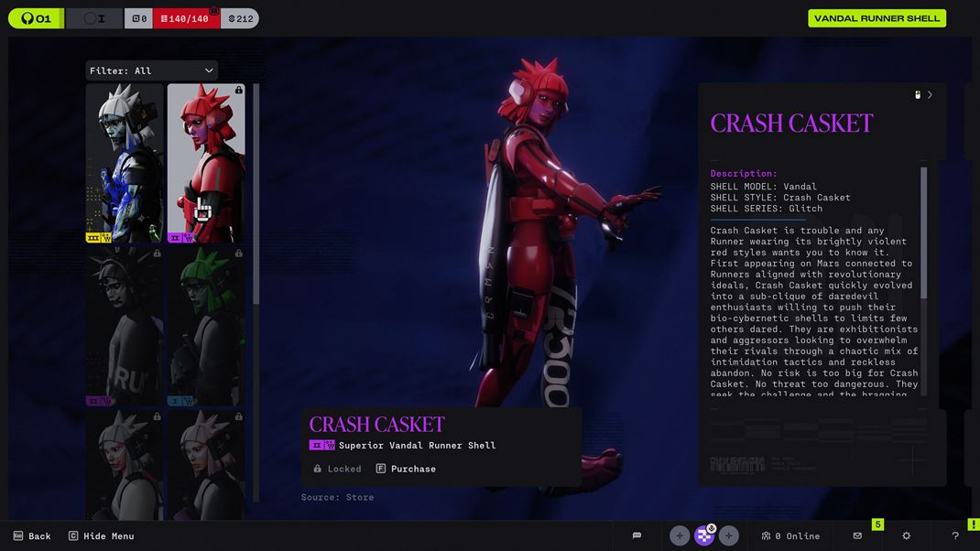Viewport: 980px width, 551px height.
Task: Click the help question mark icon
Action: 955,535
